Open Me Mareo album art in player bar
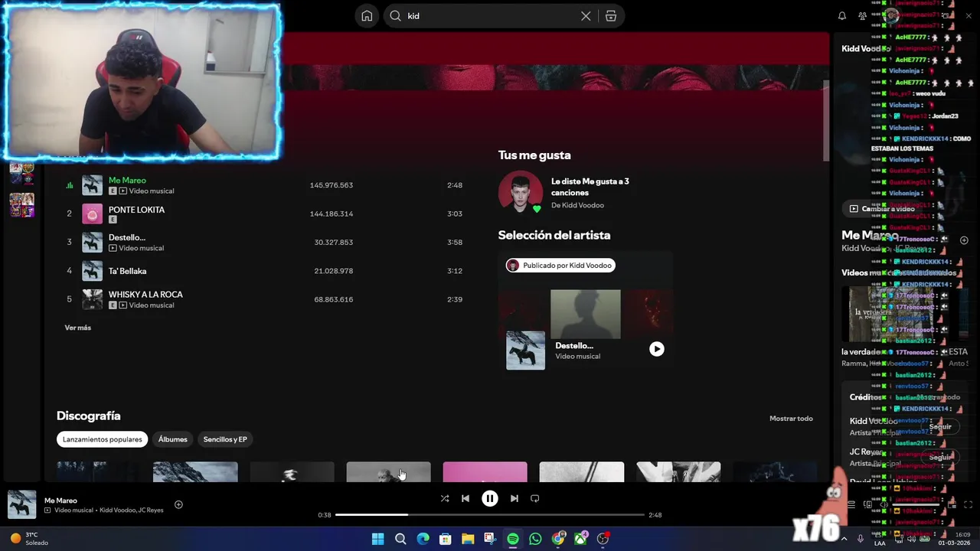The height and width of the screenshot is (551, 980). (22, 505)
